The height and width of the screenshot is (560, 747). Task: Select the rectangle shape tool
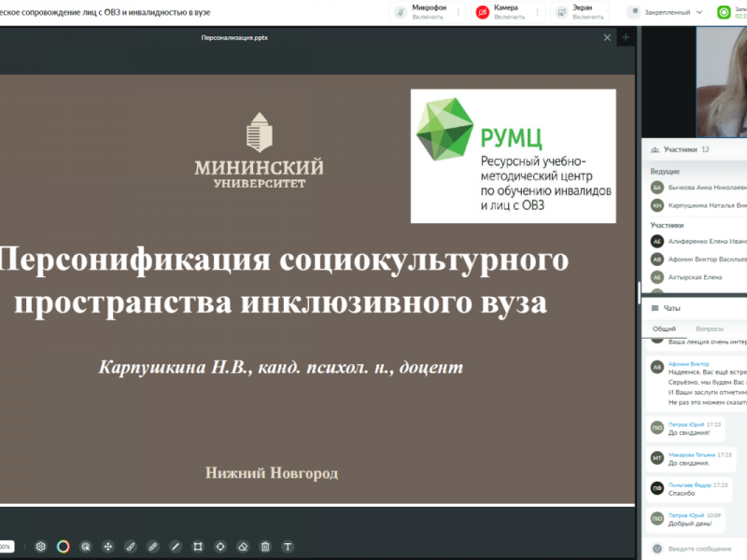(198, 546)
